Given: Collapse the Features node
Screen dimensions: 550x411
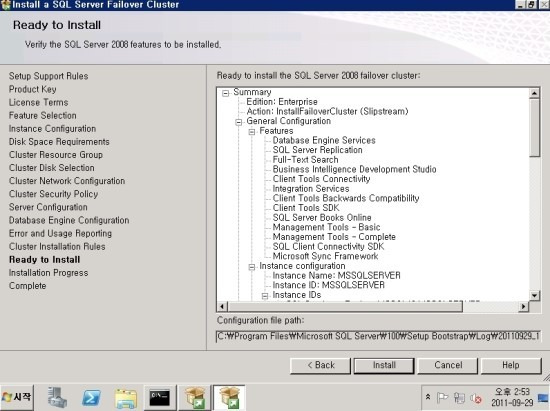Looking at the screenshot, I should click(252, 132).
